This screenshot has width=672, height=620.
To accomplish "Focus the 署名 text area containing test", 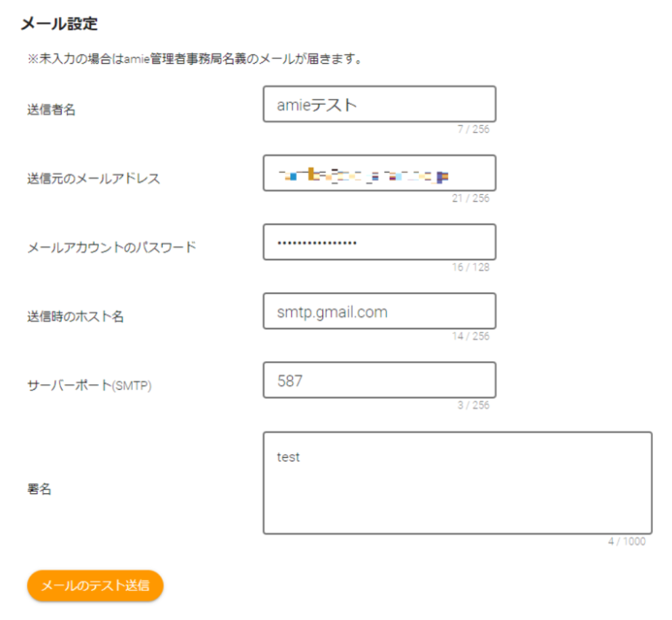I will pos(457,483).
